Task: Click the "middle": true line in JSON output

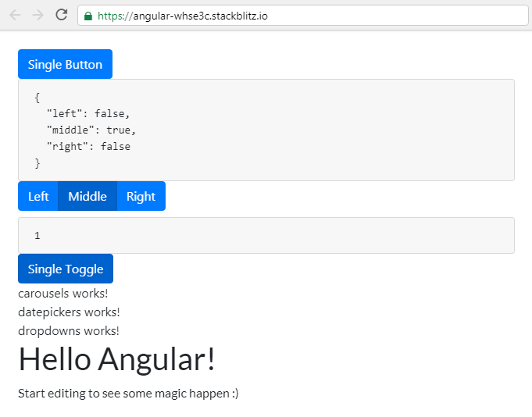Action: point(91,130)
